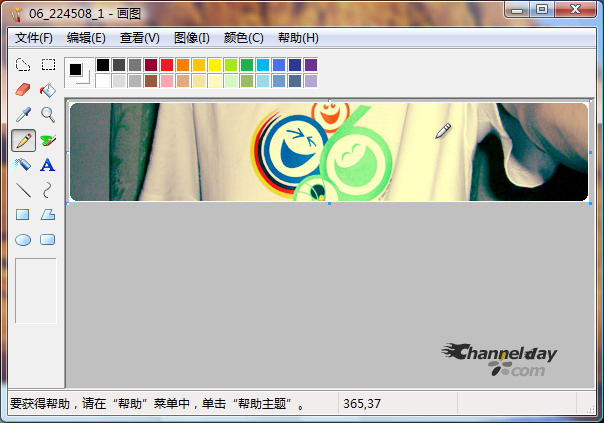This screenshot has width=604, height=423.
Task: Choose the dark red swatch
Action: coord(151,65)
